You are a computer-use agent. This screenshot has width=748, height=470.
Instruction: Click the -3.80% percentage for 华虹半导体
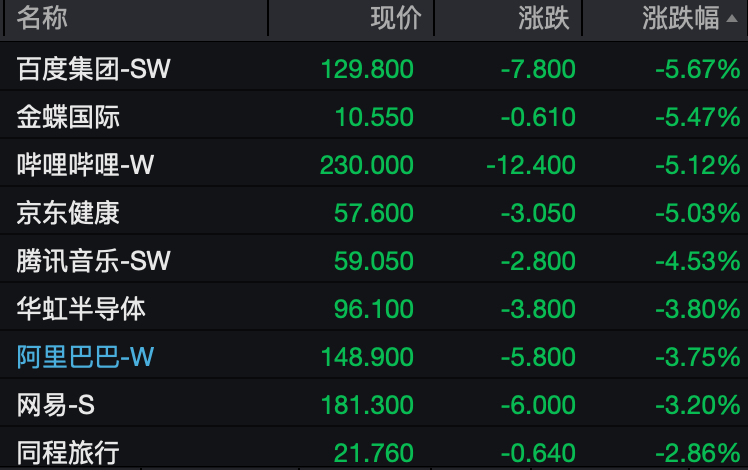coord(697,309)
